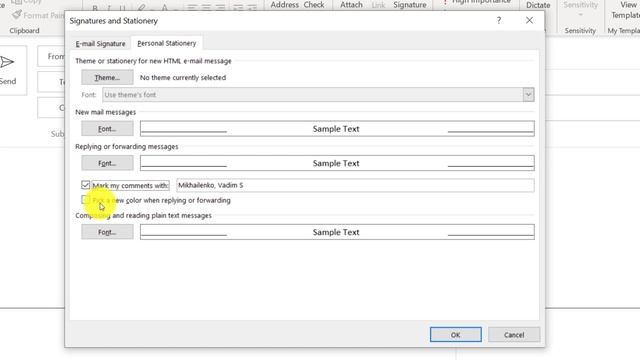Click the Address Book button in the ribbon

pos(284,5)
